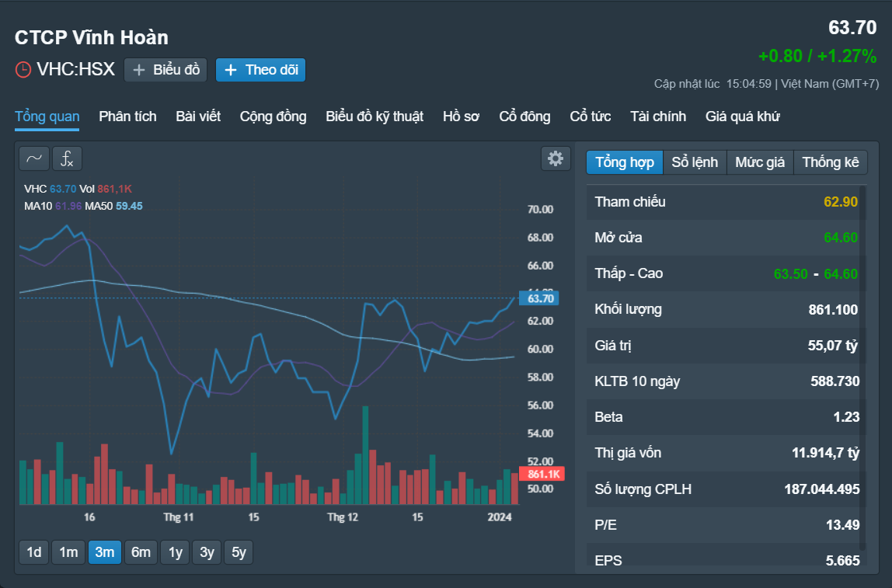The height and width of the screenshot is (588, 892).
Task: Click the CTCP Vĩnh Hoàn company title
Action: pos(92,37)
